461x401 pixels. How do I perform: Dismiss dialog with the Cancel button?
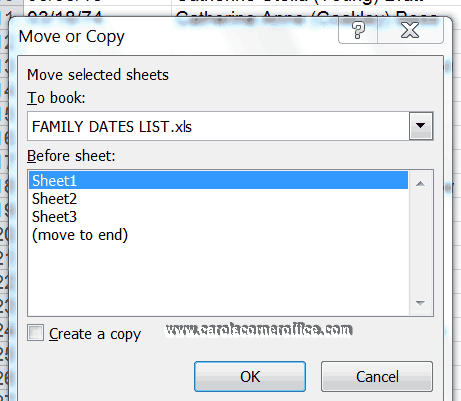377,376
